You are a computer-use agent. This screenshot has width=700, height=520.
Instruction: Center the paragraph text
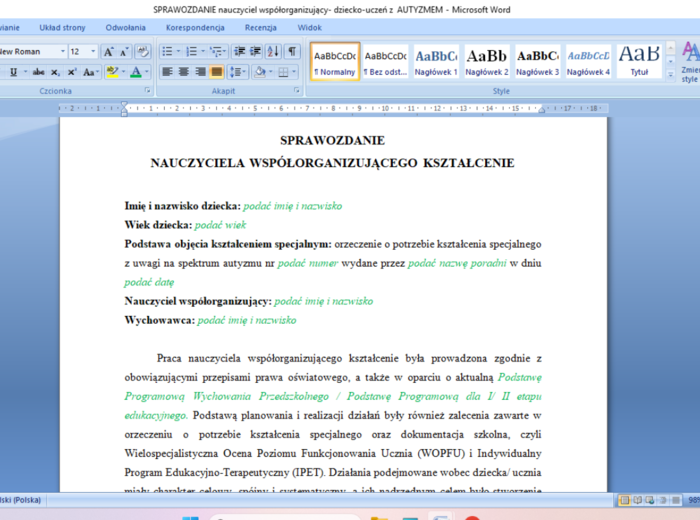click(x=183, y=72)
